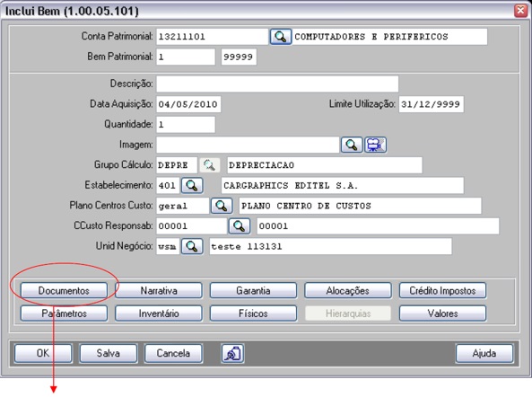The image size is (532, 397).
Task: Click the Conta Patrimonial search magnifier icon
Action: point(280,37)
